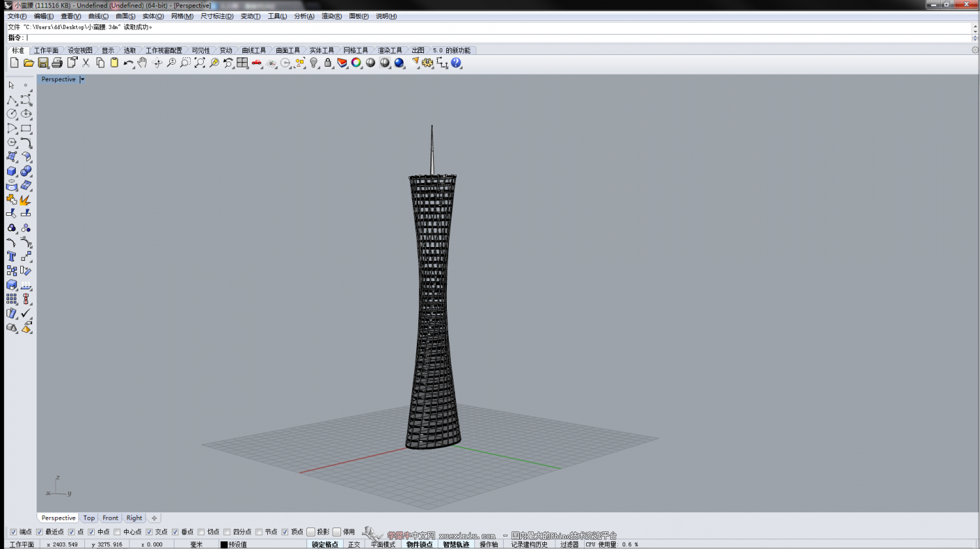This screenshot has height=549, width=980.
Task: Click the blue Help question mark icon
Action: (x=456, y=63)
